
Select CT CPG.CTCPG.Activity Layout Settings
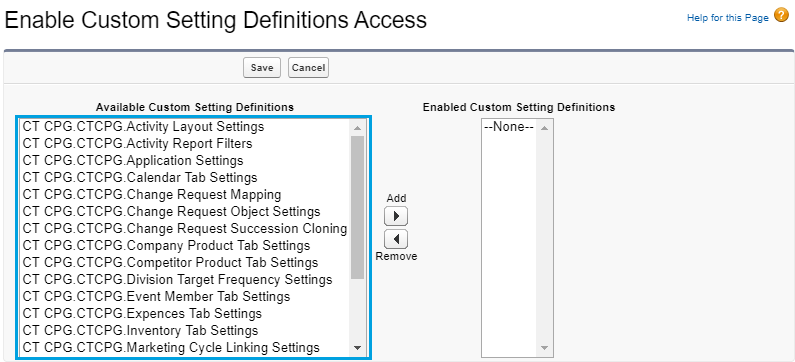pos(185,127)
